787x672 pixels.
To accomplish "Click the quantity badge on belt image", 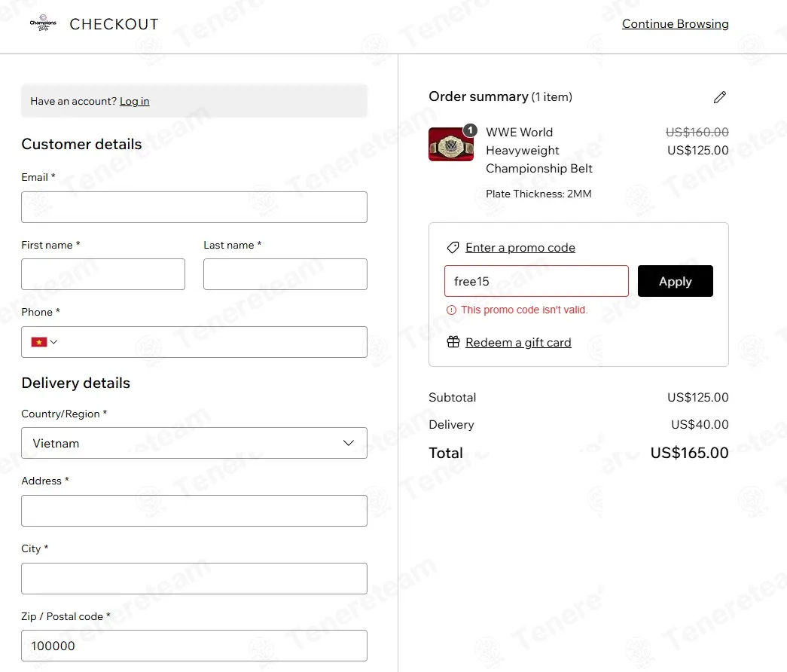I will (470, 130).
